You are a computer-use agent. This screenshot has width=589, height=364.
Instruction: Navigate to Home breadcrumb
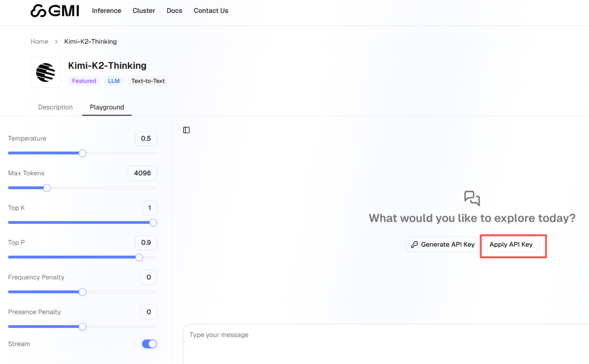[39, 42]
